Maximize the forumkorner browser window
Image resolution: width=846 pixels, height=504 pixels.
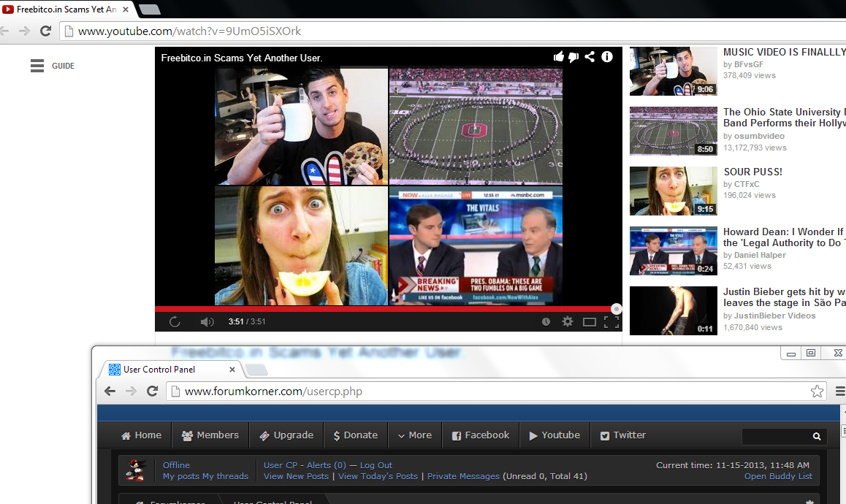click(810, 353)
